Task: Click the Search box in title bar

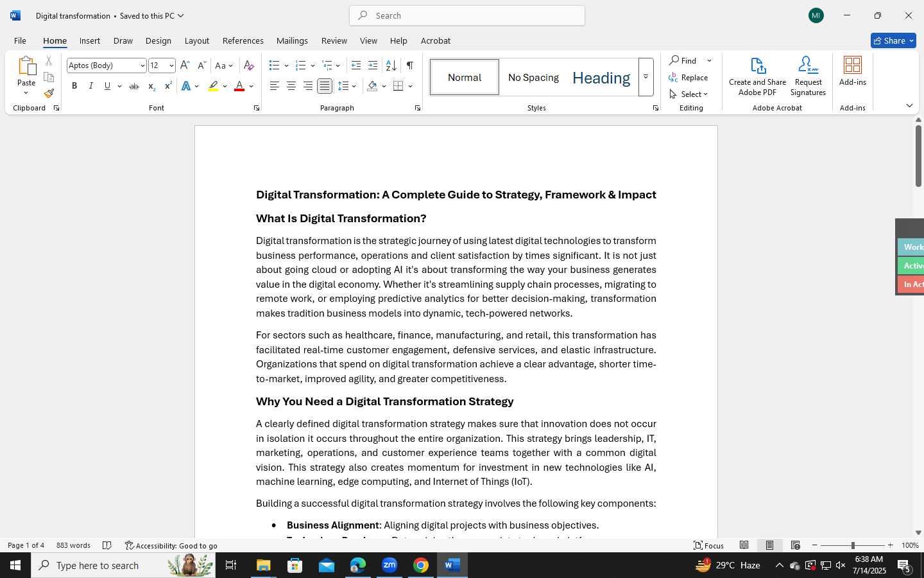Action: [467, 15]
